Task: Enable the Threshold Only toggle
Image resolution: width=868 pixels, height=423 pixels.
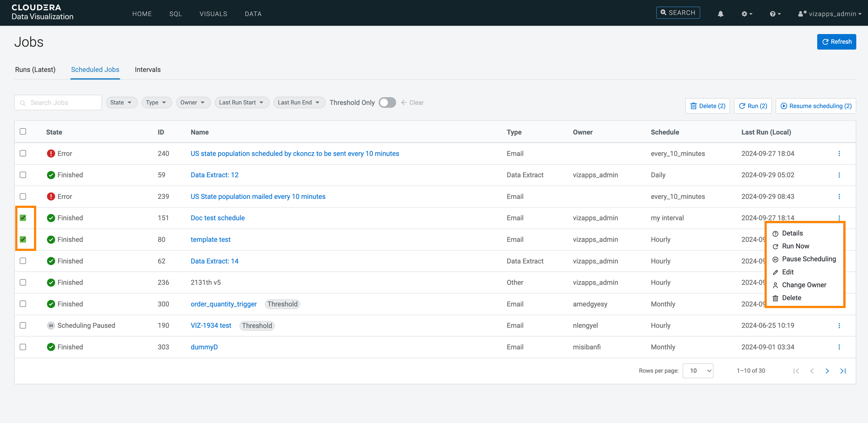Action: (387, 103)
